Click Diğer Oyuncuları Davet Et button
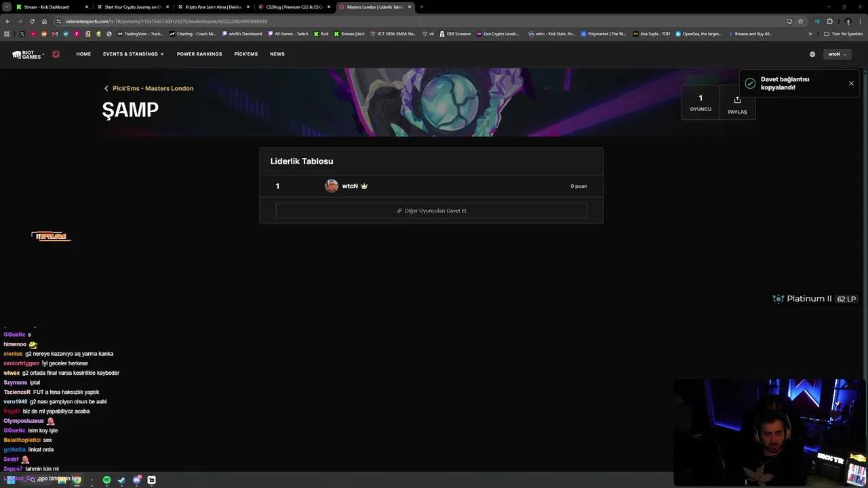Image resolution: width=868 pixels, height=488 pixels. tap(431, 211)
